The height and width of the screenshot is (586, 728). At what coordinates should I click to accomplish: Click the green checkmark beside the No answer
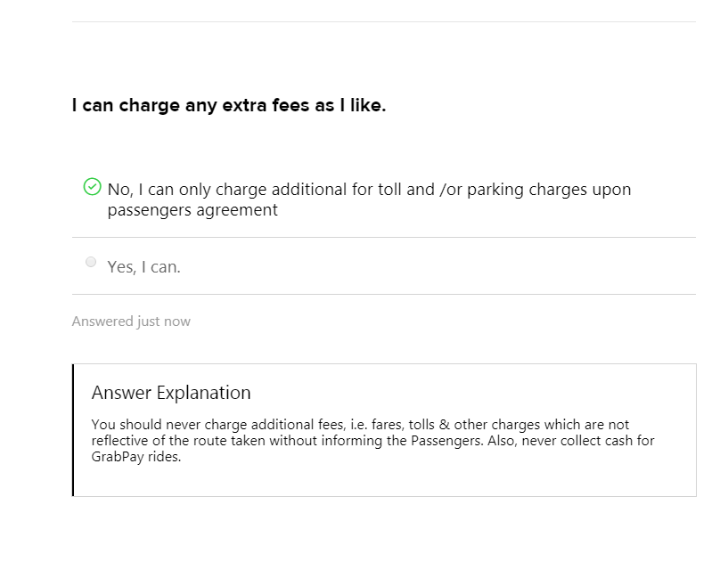pyautogui.click(x=92, y=187)
